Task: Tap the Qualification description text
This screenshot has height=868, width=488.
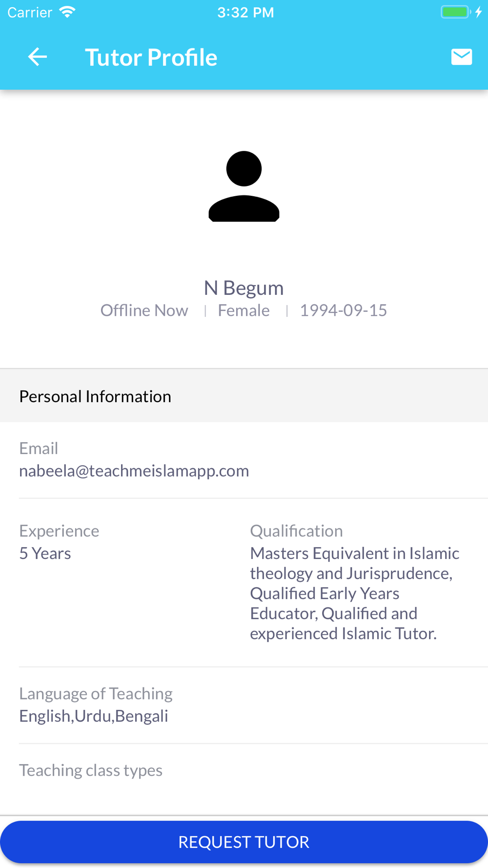Action: (354, 593)
